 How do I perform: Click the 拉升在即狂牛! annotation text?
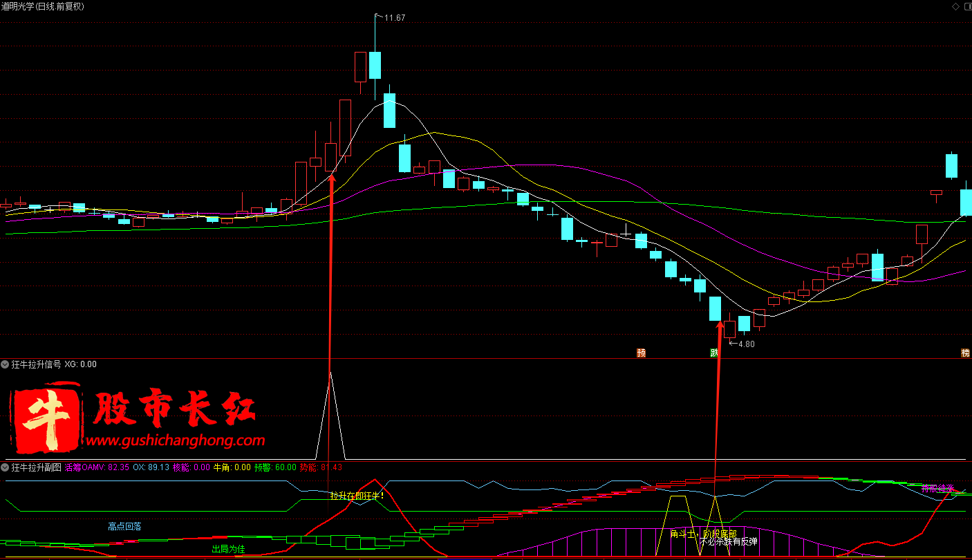(357, 496)
